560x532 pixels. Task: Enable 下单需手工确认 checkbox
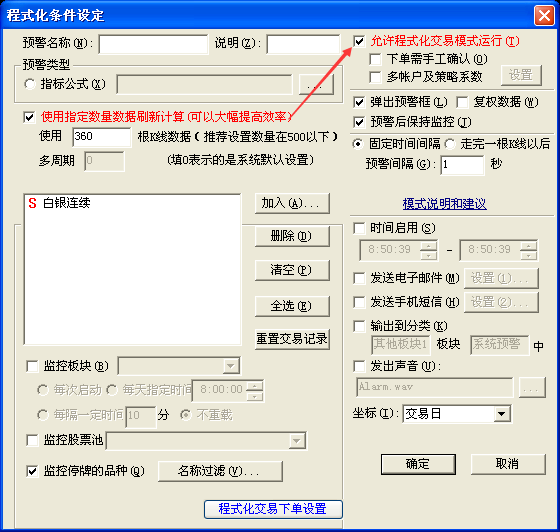(375, 59)
